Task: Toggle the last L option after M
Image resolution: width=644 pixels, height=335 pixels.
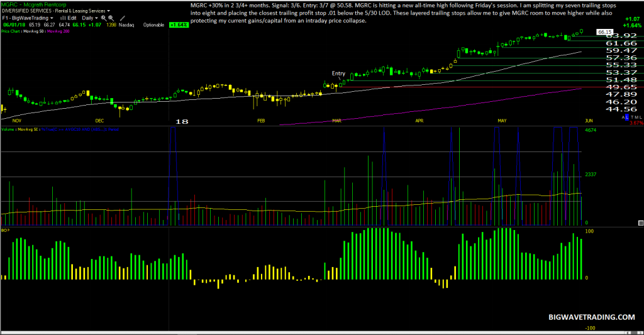Action: 640,118
